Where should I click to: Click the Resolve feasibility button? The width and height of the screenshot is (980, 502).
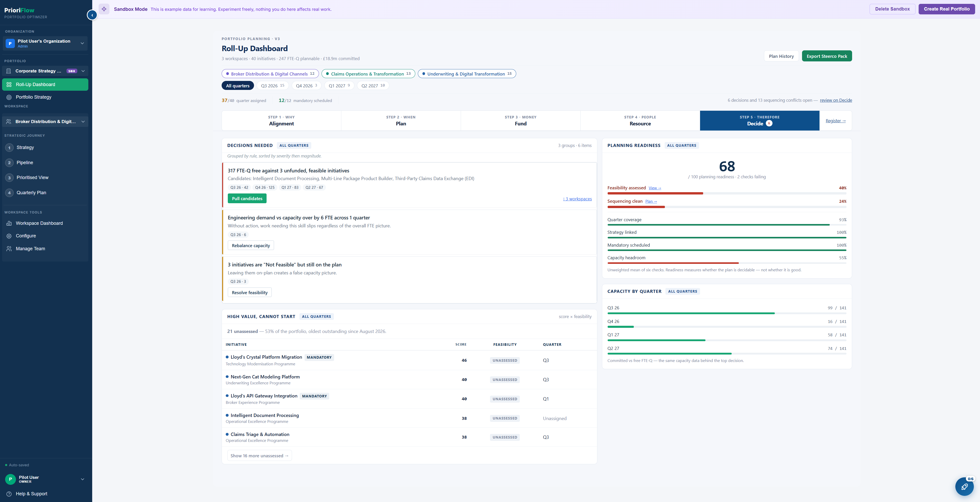(x=250, y=293)
